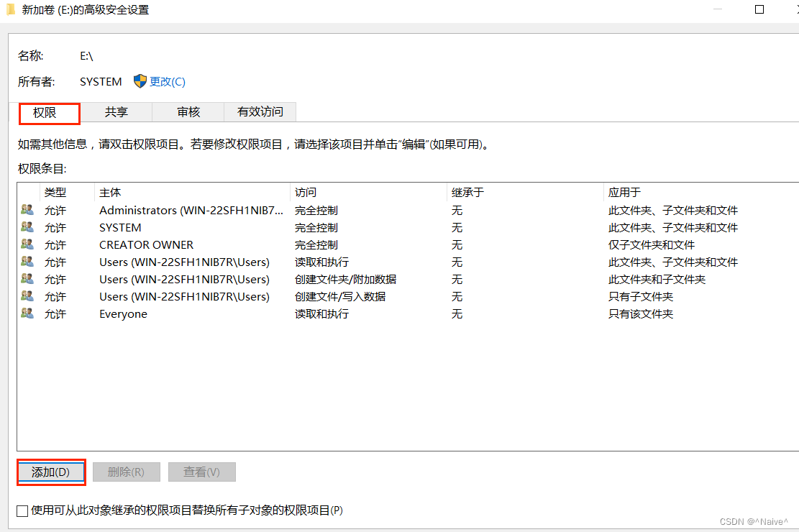Select the 权限 tab

coord(45,113)
